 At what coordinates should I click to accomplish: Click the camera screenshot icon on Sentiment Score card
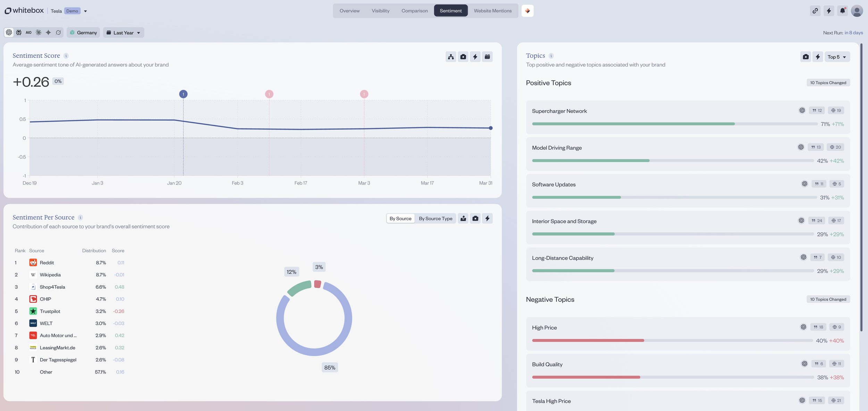point(463,57)
